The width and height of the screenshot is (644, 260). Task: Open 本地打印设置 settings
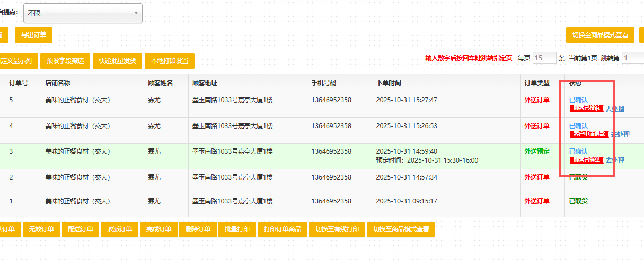point(170,61)
